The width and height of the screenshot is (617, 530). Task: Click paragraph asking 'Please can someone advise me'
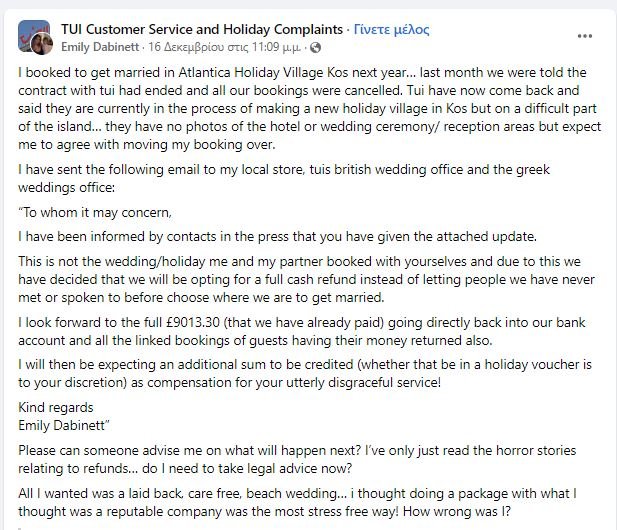point(297,459)
